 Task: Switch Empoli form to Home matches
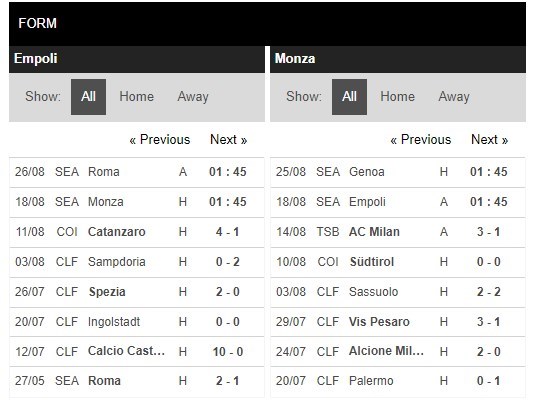[136, 97]
